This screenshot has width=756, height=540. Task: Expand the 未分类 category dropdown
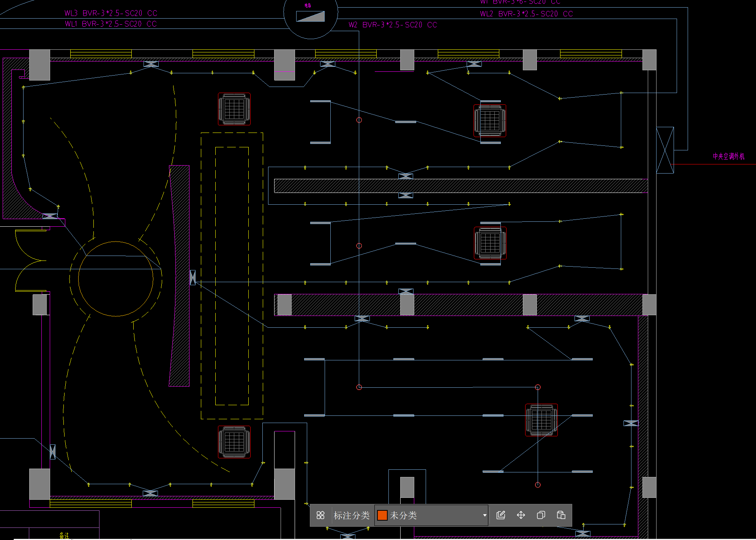coord(485,515)
